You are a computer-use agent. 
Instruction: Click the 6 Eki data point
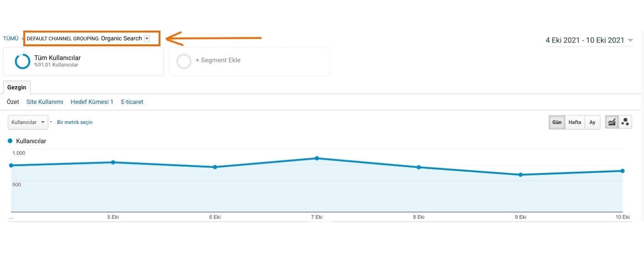click(x=215, y=167)
